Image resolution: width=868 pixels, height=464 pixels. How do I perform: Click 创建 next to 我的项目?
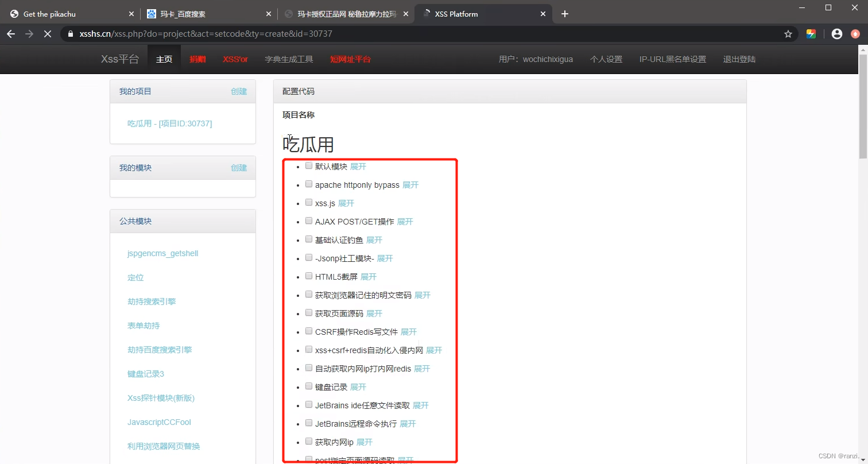click(x=239, y=91)
